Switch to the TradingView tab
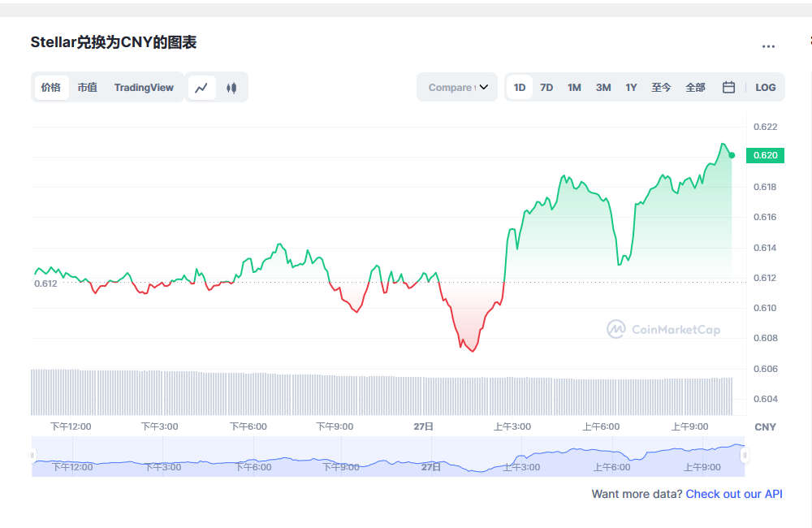Image resolution: width=812 pixels, height=528 pixels. click(144, 88)
